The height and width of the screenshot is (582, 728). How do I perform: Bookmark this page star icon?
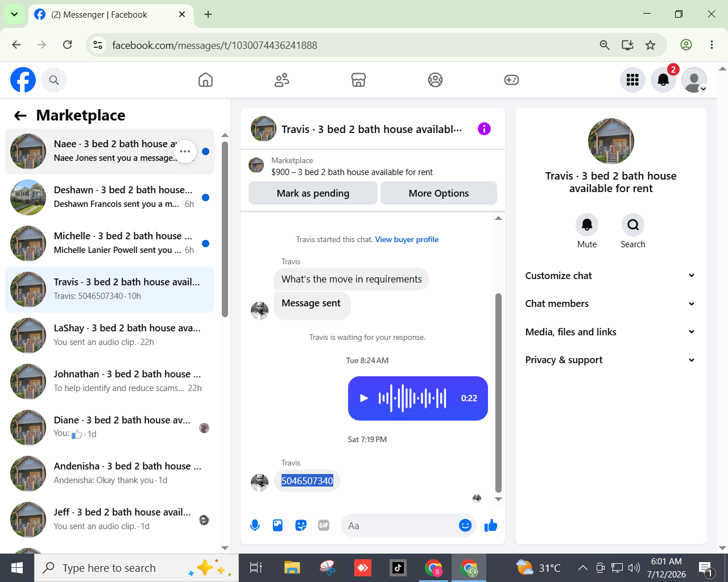click(651, 45)
